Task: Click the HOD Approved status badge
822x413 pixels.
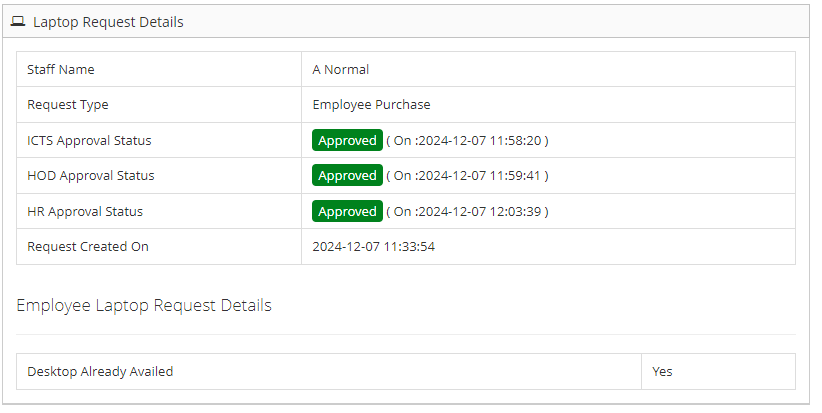Action: (x=347, y=176)
